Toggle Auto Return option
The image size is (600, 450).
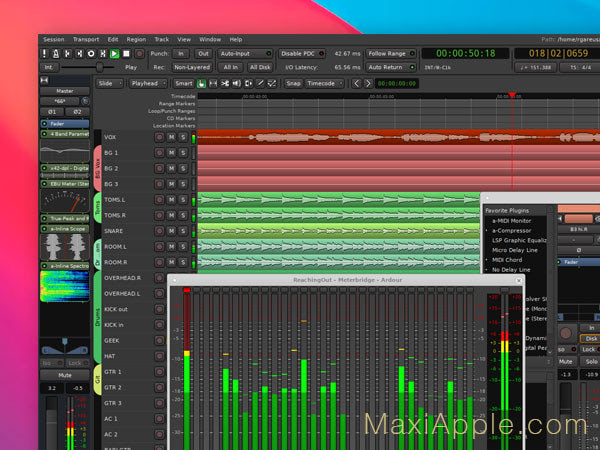point(391,67)
